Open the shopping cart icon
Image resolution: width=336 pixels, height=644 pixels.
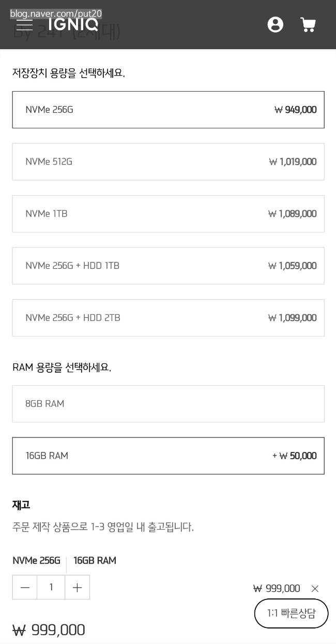pos(308,24)
